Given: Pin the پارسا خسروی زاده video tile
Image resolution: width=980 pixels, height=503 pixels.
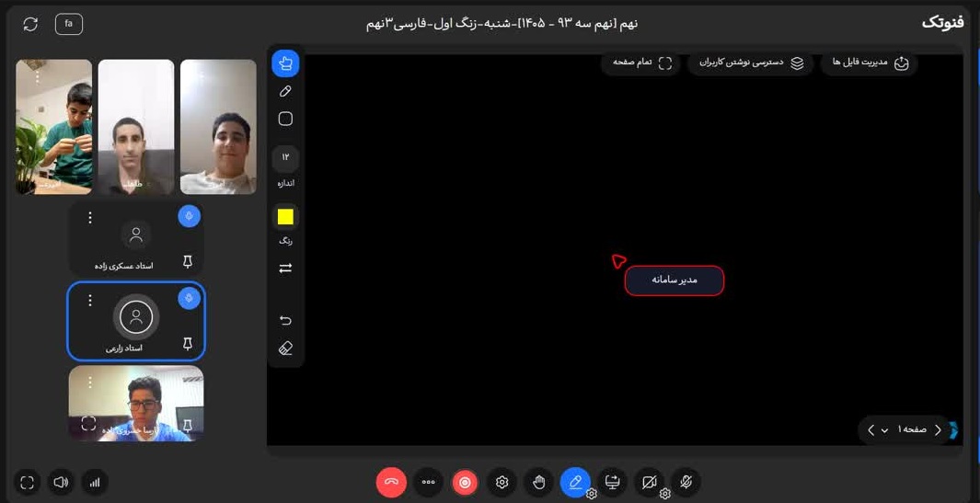Looking at the screenshot, I should pos(187,425).
